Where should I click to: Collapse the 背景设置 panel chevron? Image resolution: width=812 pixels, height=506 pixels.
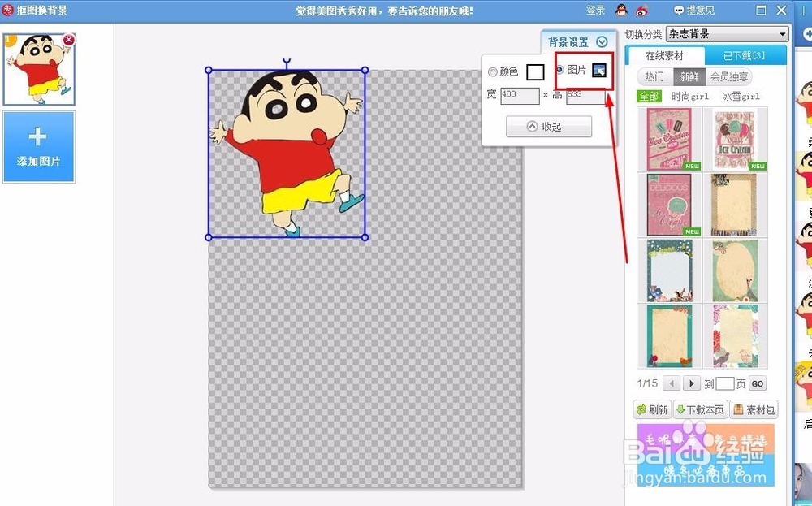[x=602, y=42]
